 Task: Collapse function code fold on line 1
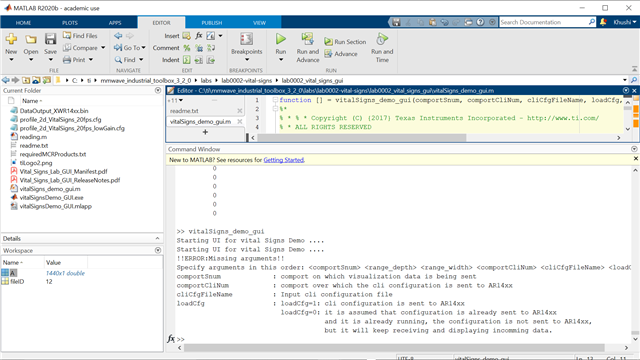click(x=275, y=100)
